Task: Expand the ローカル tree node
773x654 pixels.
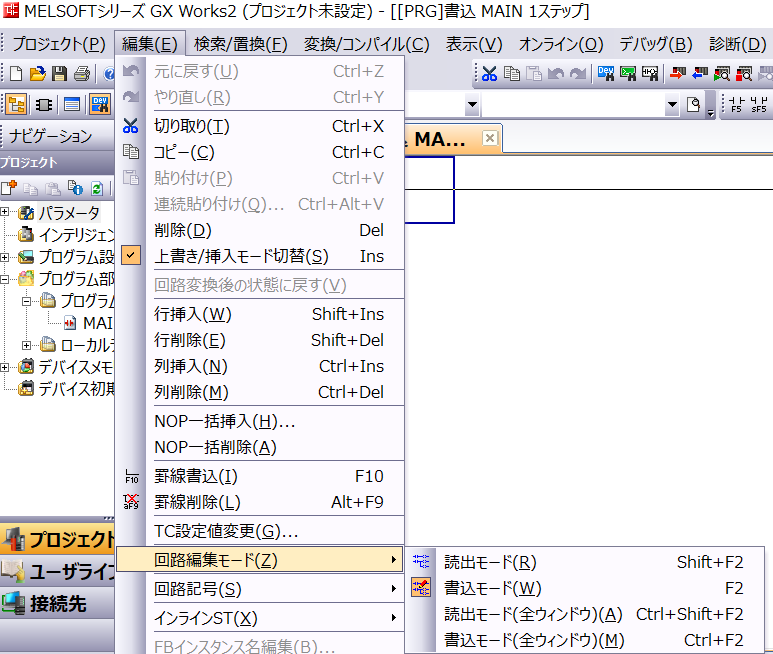Action: pos(27,345)
